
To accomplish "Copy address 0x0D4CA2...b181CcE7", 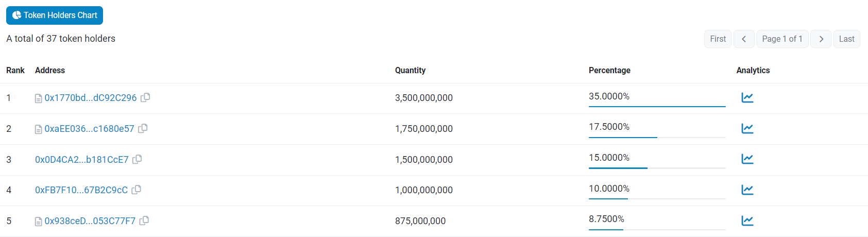I will click(x=137, y=159).
